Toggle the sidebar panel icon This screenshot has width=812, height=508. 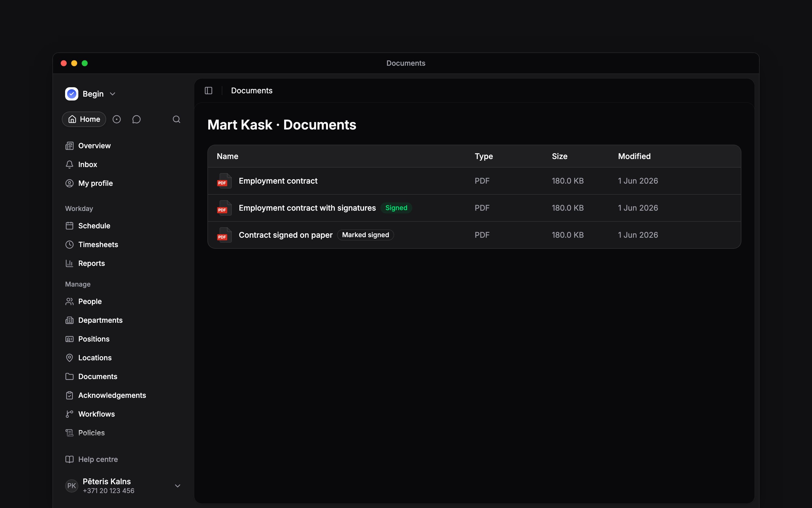(x=208, y=91)
